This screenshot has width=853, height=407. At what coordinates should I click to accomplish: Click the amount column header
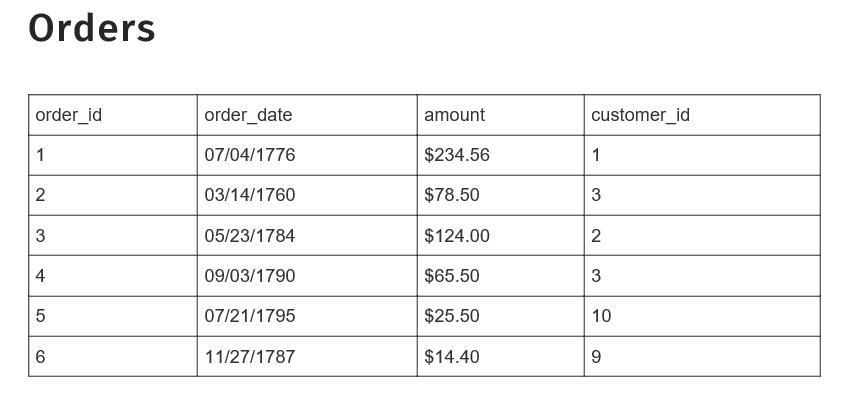tap(455, 115)
